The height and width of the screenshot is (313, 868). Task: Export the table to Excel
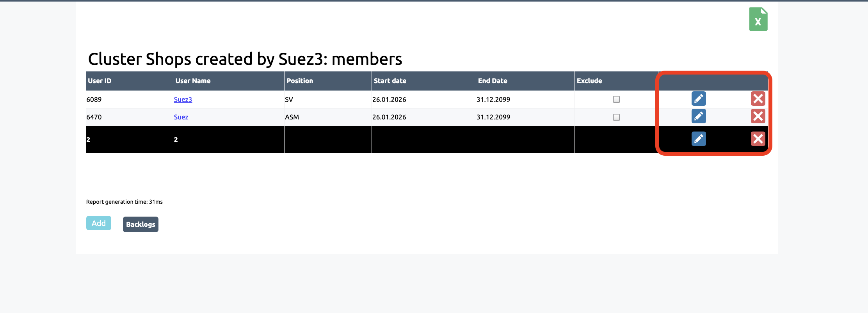click(x=758, y=19)
